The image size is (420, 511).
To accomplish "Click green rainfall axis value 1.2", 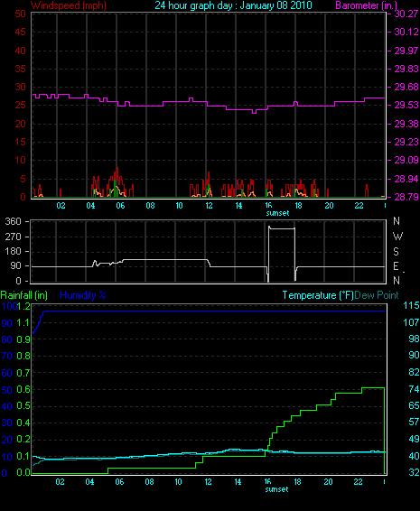I will click(x=23, y=306).
